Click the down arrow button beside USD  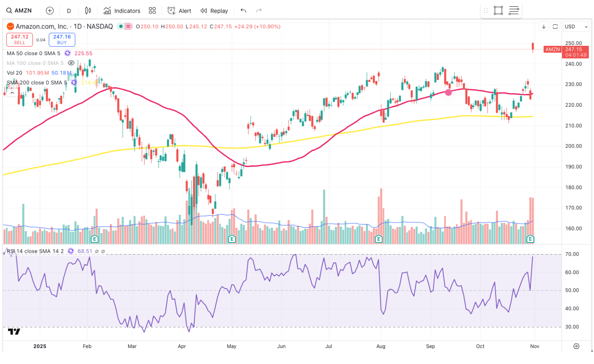[544, 26]
